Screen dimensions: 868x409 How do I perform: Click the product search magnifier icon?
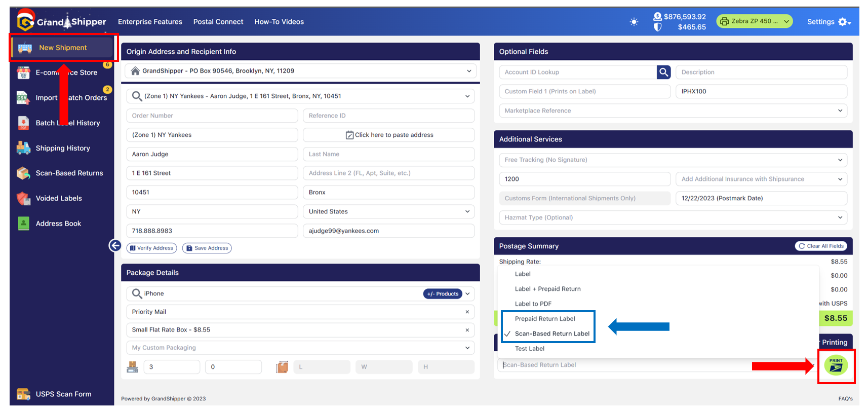[x=137, y=293]
